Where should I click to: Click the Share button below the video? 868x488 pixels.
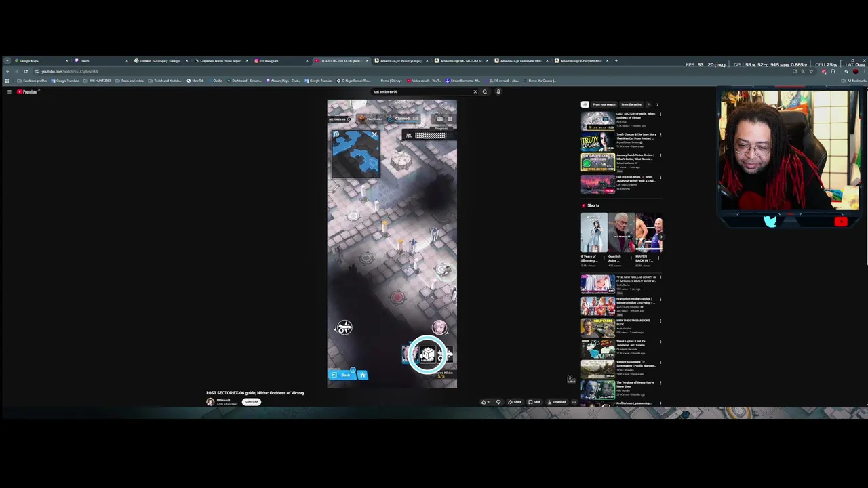click(x=515, y=402)
